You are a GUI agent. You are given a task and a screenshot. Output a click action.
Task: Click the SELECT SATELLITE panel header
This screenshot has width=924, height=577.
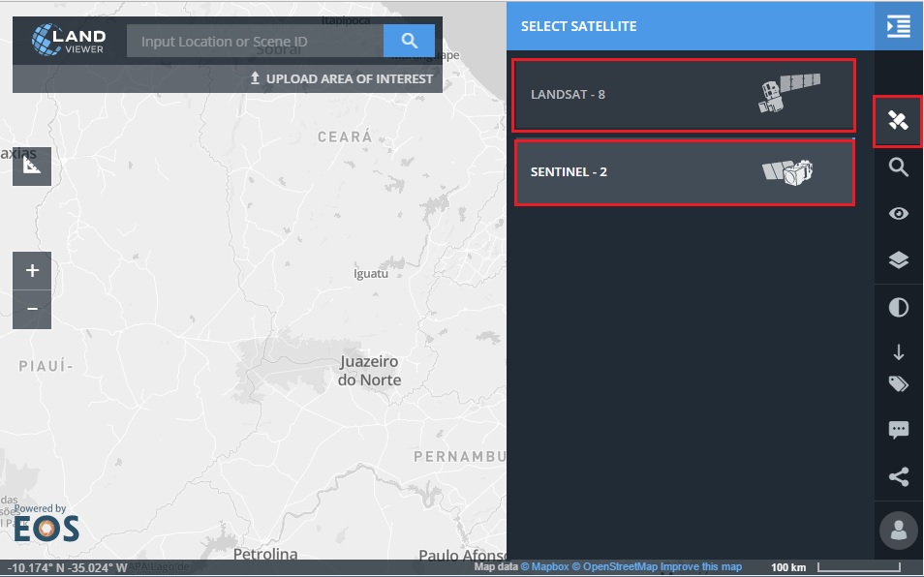pyautogui.click(x=578, y=26)
